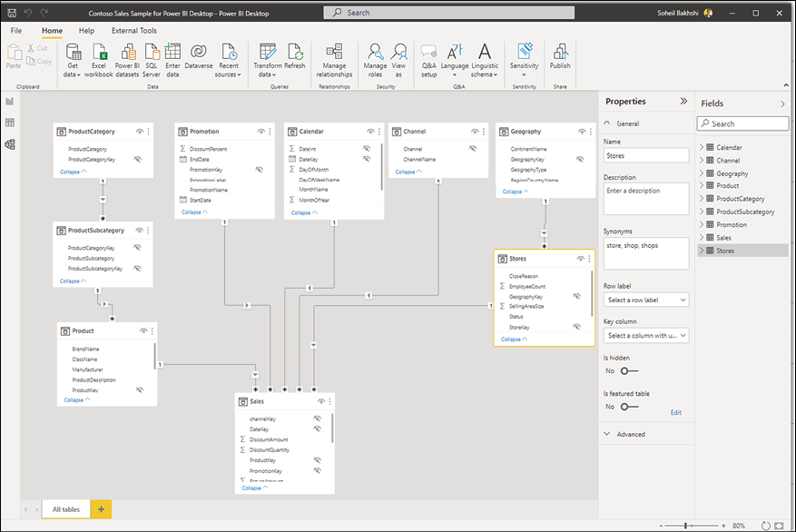Collapse the Sales table card

click(x=255, y=488)
